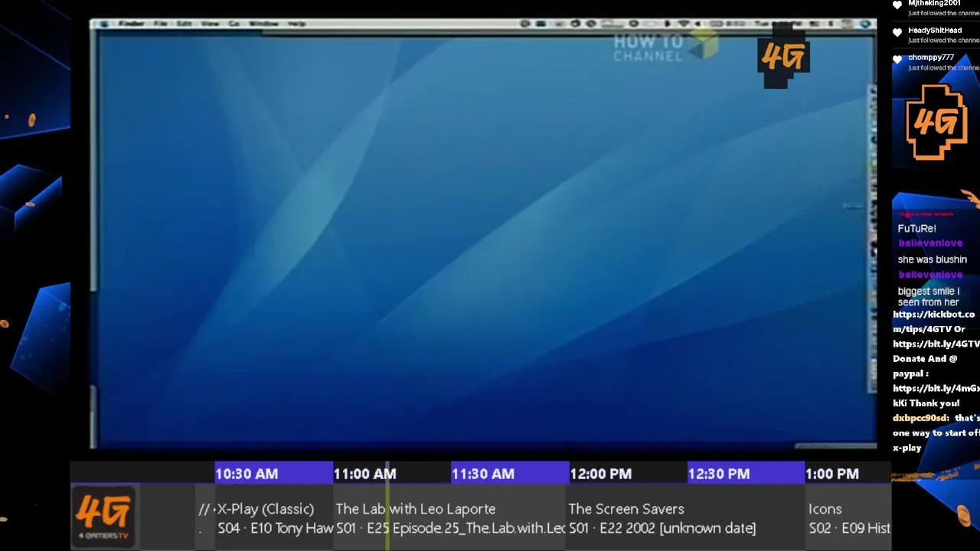Open the Go menu in the Mac menu bar

click(234, 24)
